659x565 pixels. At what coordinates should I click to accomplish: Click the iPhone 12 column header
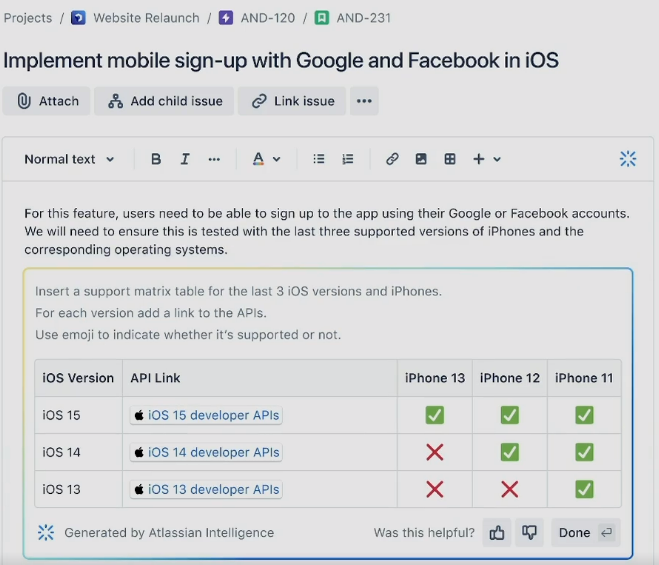510,378
